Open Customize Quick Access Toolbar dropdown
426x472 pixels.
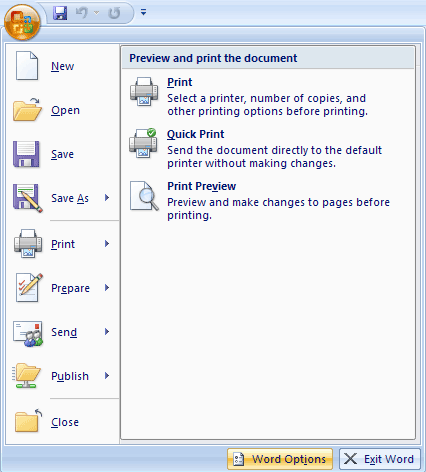143,13
